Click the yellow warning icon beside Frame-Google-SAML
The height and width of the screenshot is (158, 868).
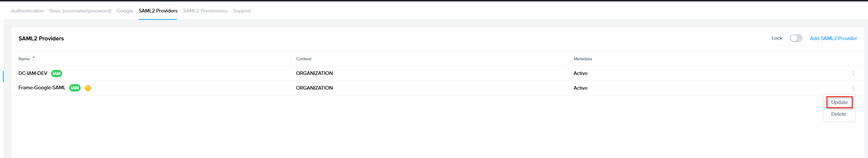coord(88,88)
